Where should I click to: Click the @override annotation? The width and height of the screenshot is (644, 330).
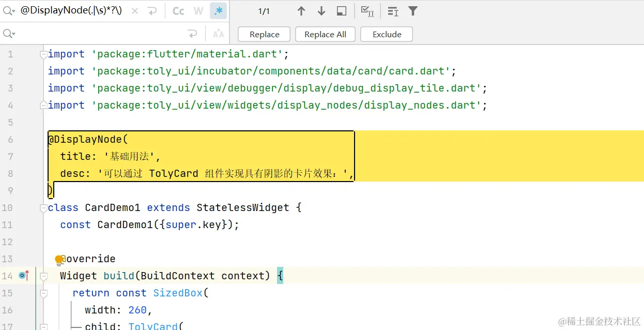click(x=88, y=259)
